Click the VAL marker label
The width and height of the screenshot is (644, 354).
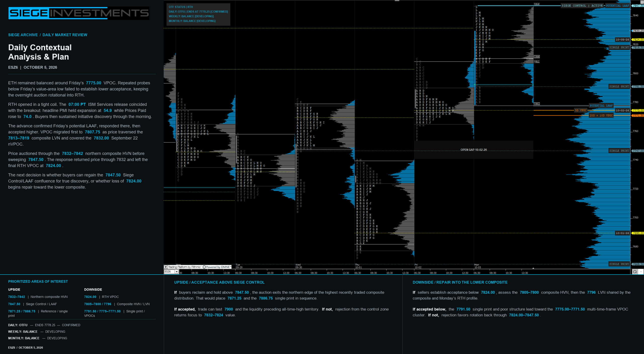pyautogui.click(x=537, y=62)
